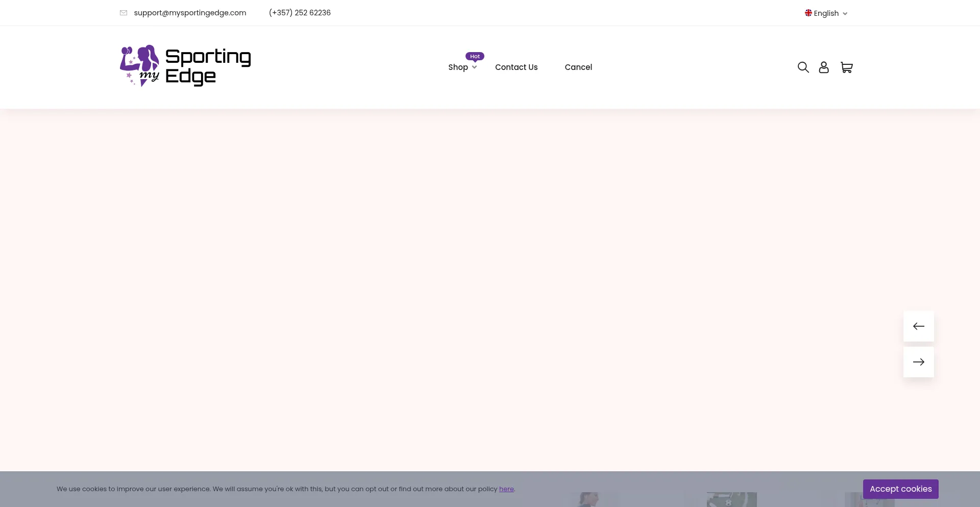Screen dimensions: 980x507
Task: Open the account login icon
Action: click(824, 67)
